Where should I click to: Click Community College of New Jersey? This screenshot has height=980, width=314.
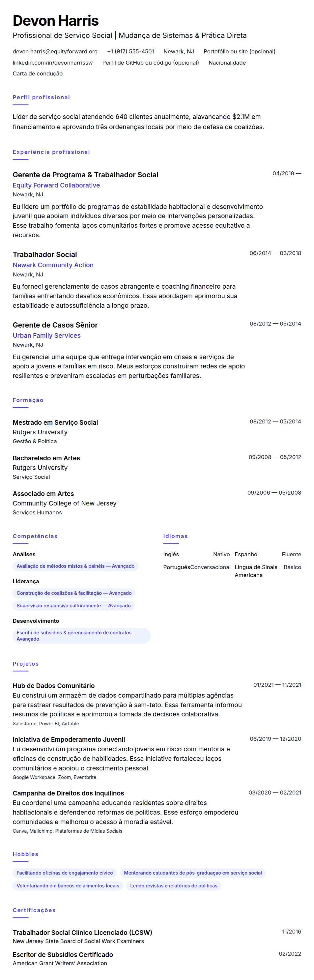(x=65, y=503)
